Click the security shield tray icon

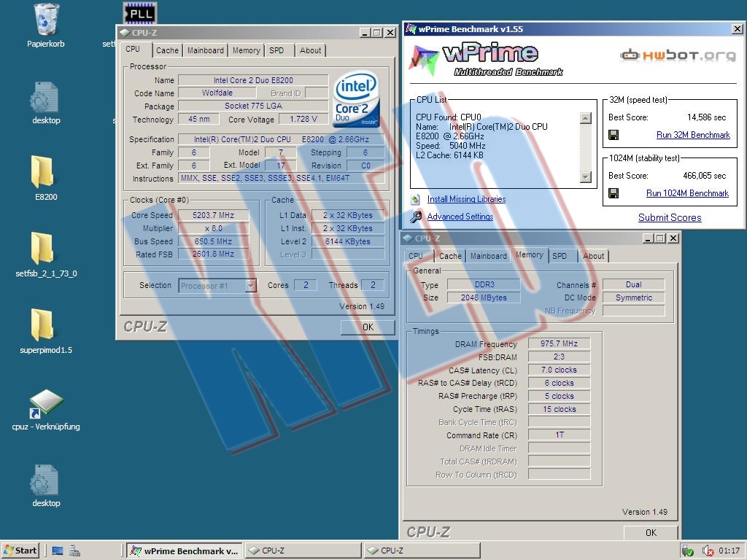(x=687, y=551)
